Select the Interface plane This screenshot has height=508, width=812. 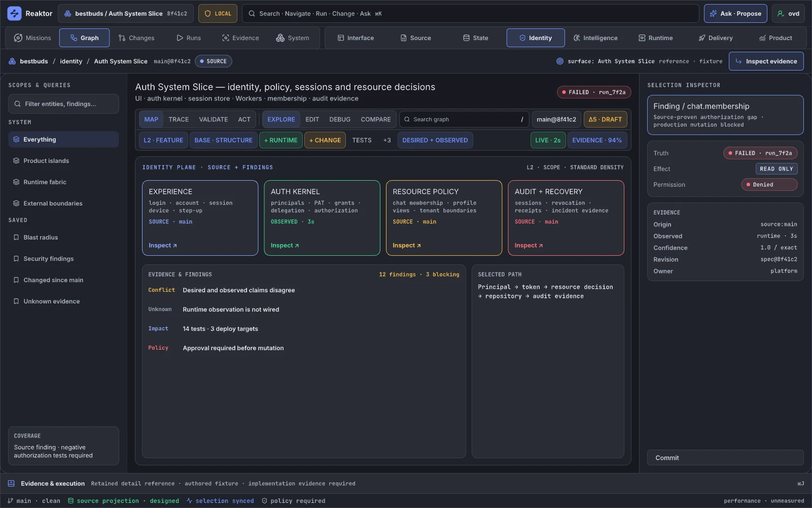356,38
